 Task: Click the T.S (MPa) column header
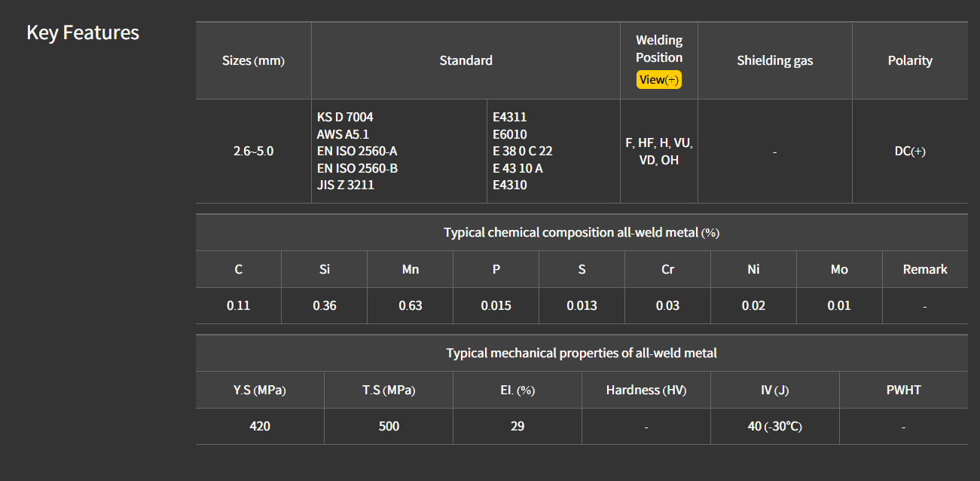(388, 391)
